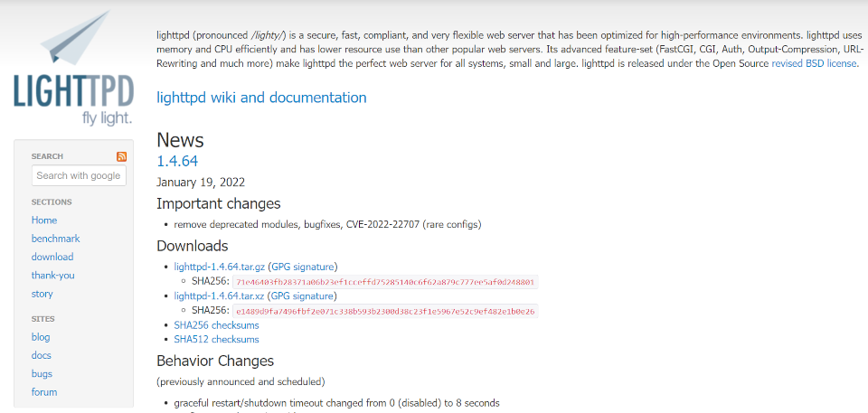Open the thank-you page link
Screen dimensions: 868x413
[52, 276]
